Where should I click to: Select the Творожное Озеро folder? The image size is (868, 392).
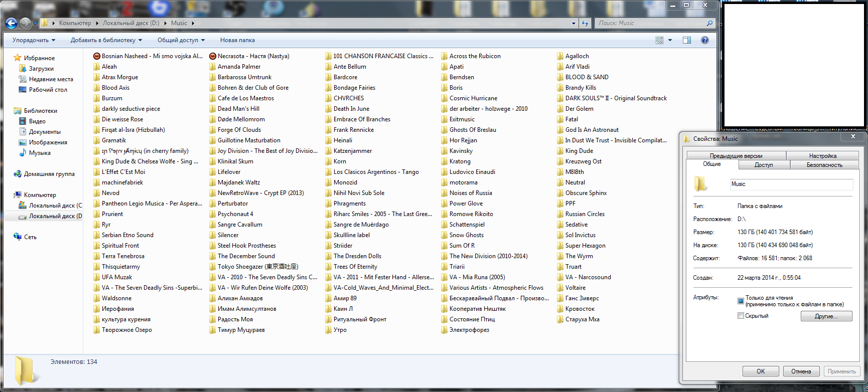click(122, 330)
